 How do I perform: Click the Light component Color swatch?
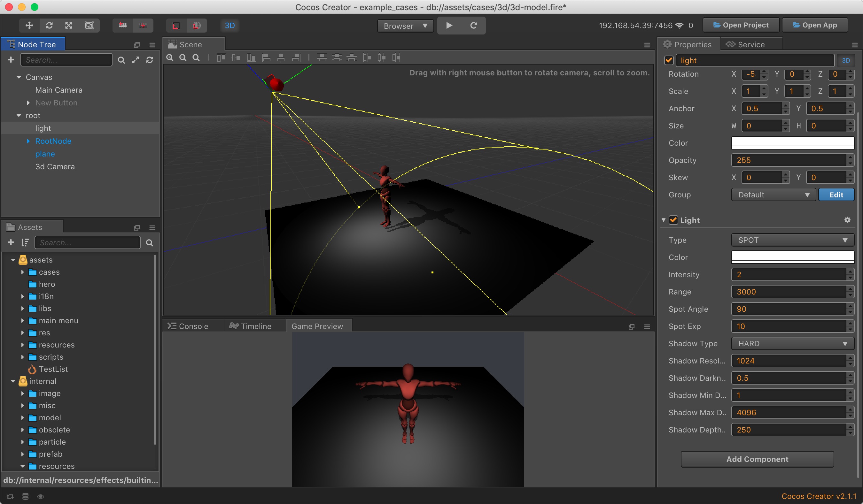(x=792, y=257)
